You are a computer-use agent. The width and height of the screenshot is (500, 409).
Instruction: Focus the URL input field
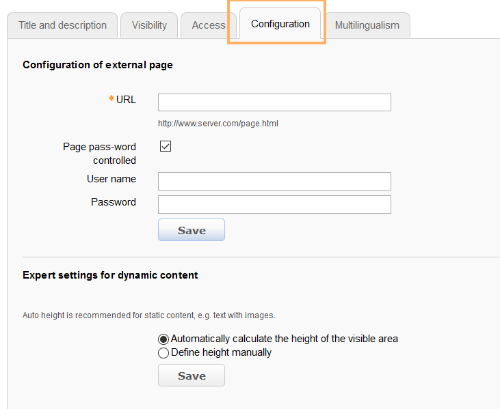pos(274,102)
